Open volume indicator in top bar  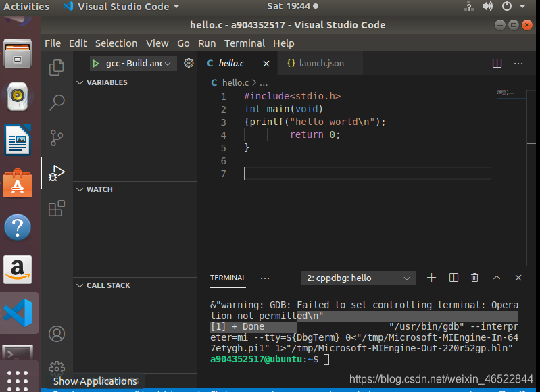click(487, 6)
